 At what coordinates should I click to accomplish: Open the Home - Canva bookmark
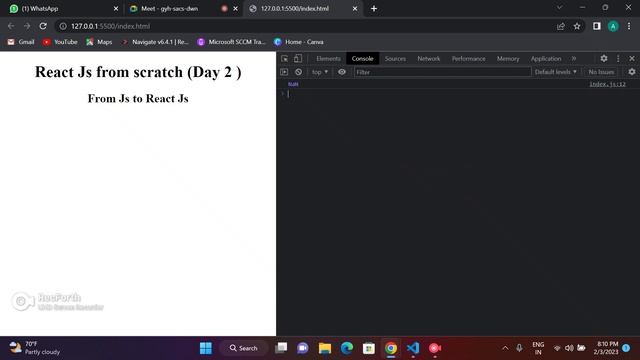pyautogui.click(x=299, y=42)
